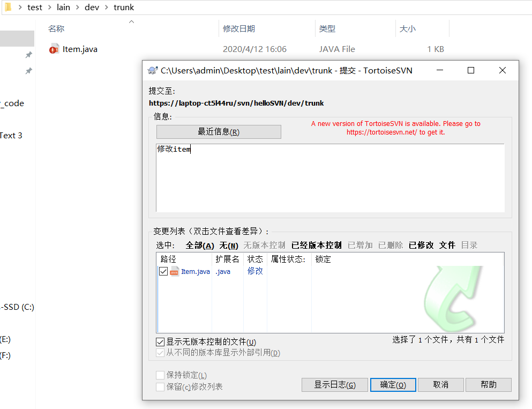Click the Text 3 sidebar entry
Screen dimensions: 532x409
pyautogui.click(x=11, y=136)
